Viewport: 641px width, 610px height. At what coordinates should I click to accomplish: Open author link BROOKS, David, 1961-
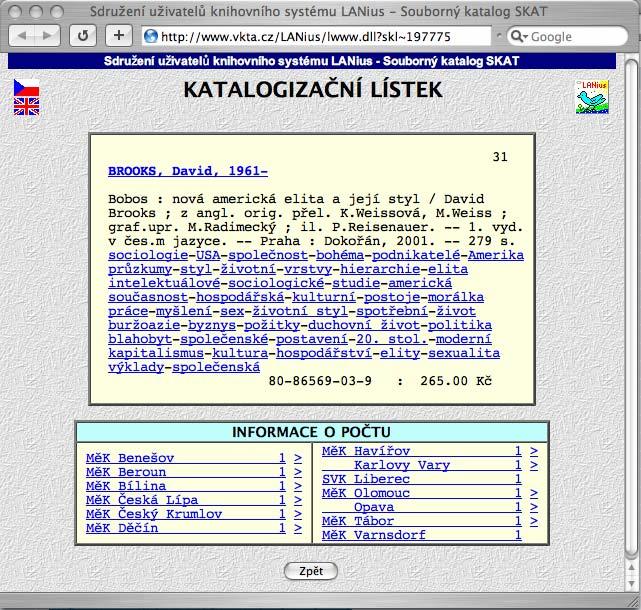[x=188, y=171]
